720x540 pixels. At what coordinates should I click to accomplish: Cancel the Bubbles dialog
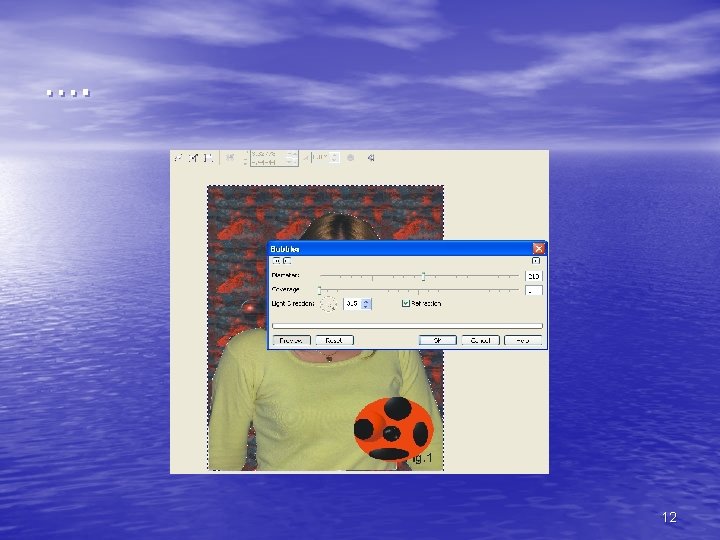480,340
